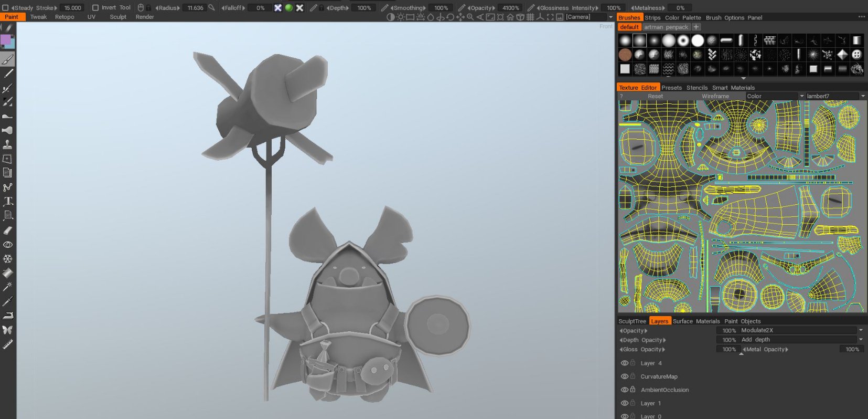Click the purple foreground color swatch
Image resolution: width=868 pixels, height=419 pixels.
coord(6,40)
